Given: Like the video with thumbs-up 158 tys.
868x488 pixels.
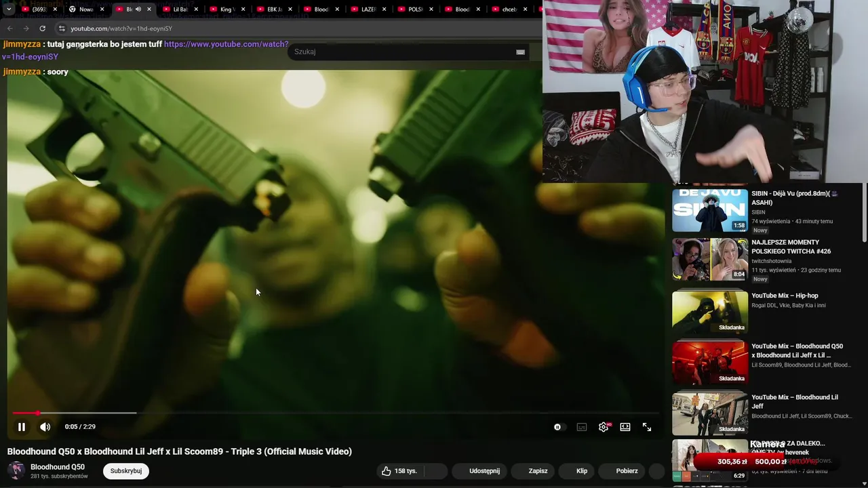Looking at the screenshot, I should pos(399,471).
